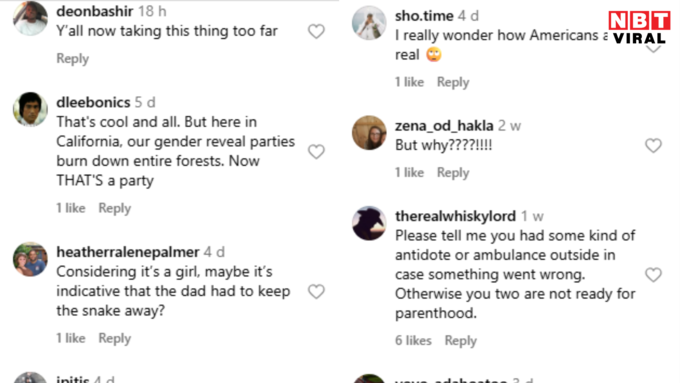Reply to therealwhiskylord's antidote comment
Viewport: 680px width, 383px height.
(461, 341)
